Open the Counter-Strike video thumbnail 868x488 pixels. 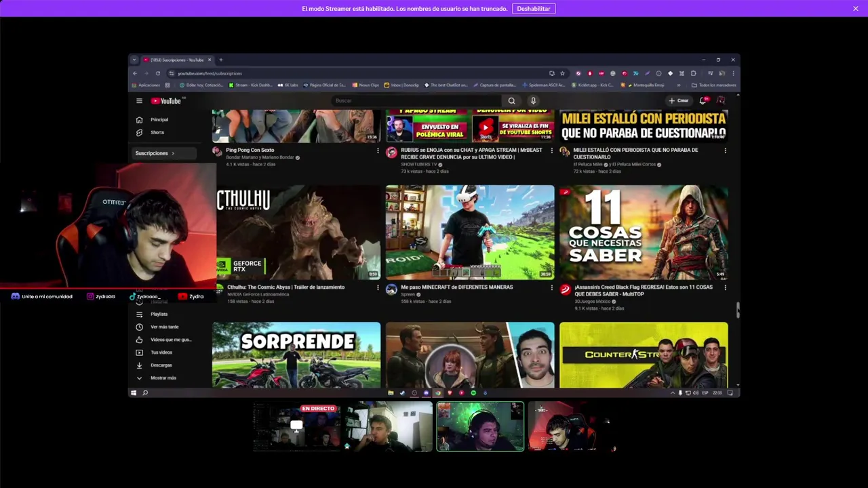tap(644, 355)
